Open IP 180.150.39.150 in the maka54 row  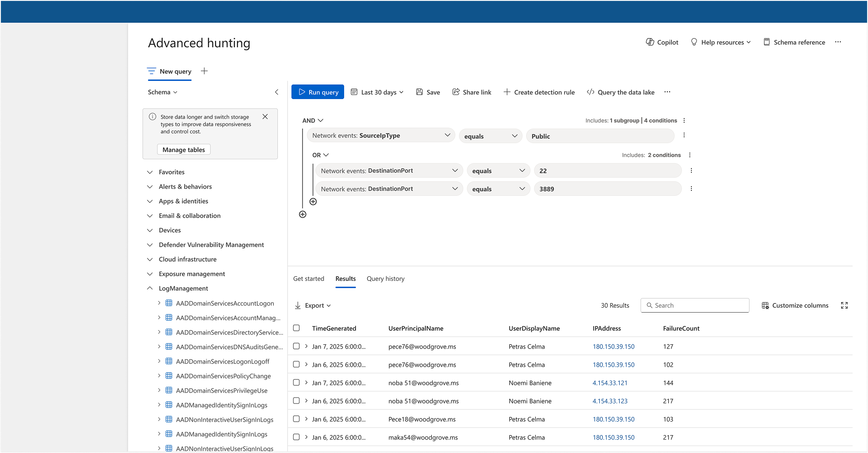(613, 438)
